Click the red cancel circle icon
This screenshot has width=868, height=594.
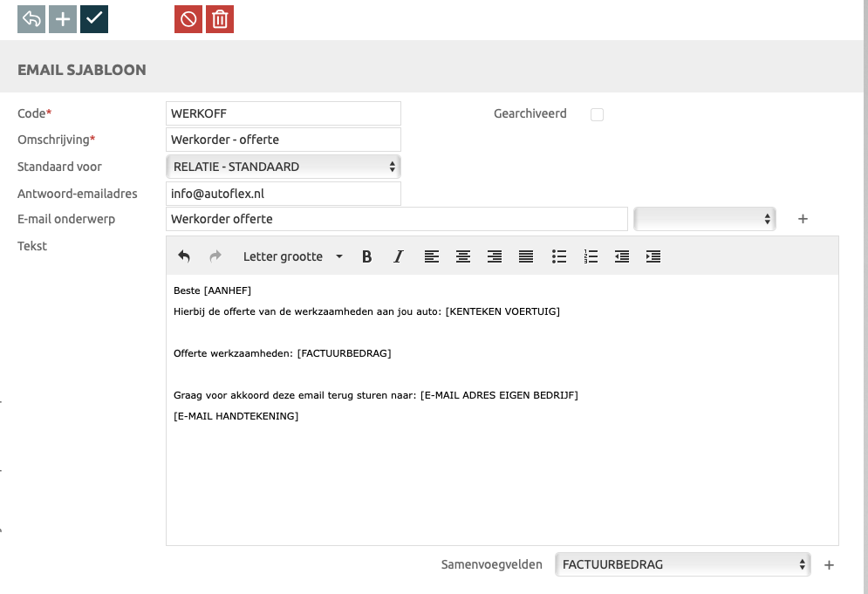[188, 19]
